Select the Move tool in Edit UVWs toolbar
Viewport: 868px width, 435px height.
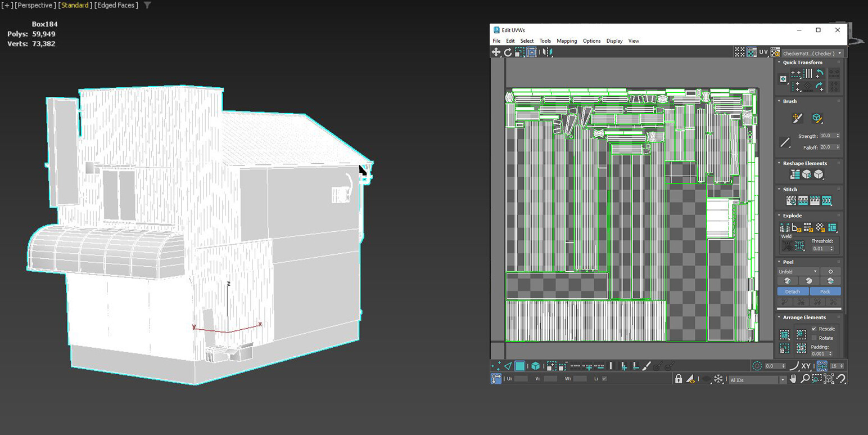point(496,52)
